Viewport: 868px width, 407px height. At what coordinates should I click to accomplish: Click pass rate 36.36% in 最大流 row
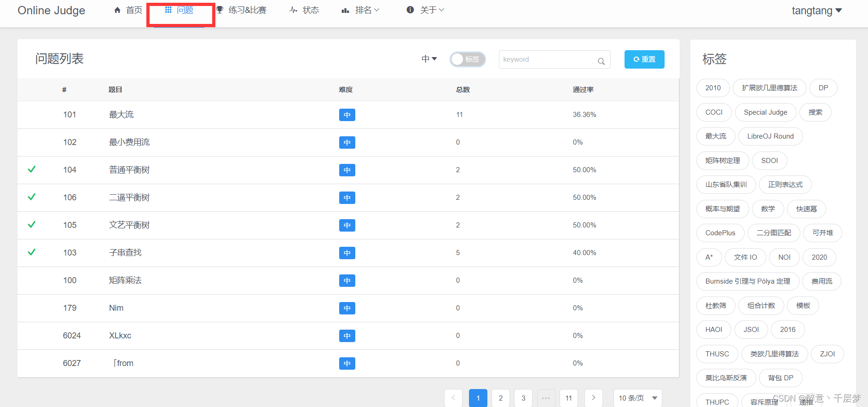coord(584,115)
